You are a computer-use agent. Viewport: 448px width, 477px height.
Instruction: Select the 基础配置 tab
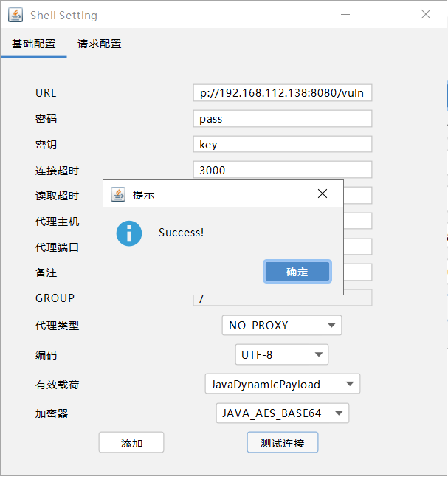pyautogui.click(x=33, y=44)
